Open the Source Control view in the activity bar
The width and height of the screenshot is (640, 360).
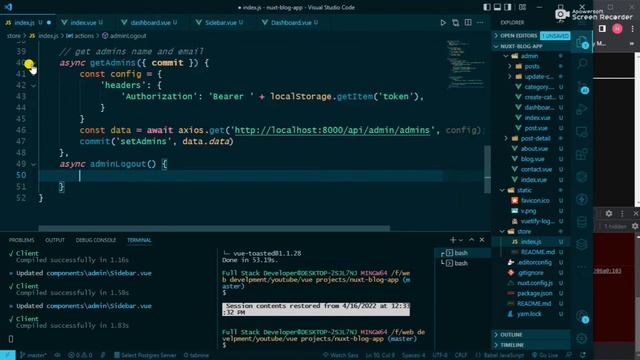[582, 87]
